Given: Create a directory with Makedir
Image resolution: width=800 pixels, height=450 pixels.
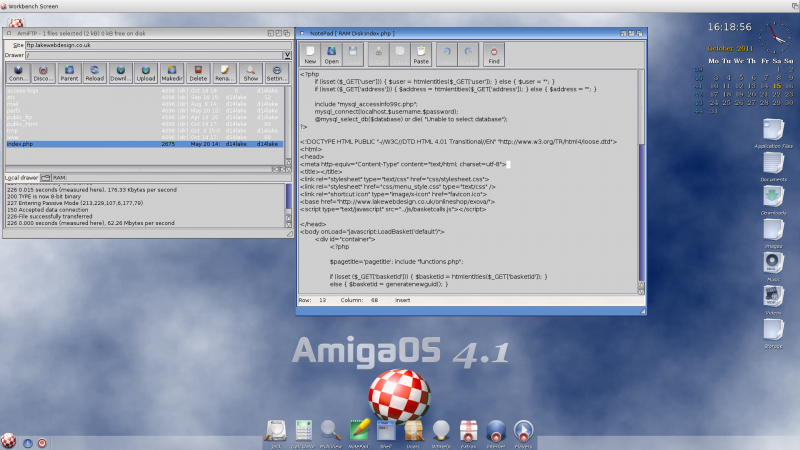Looking at the screenshot, I should click(x=172, y=72).
